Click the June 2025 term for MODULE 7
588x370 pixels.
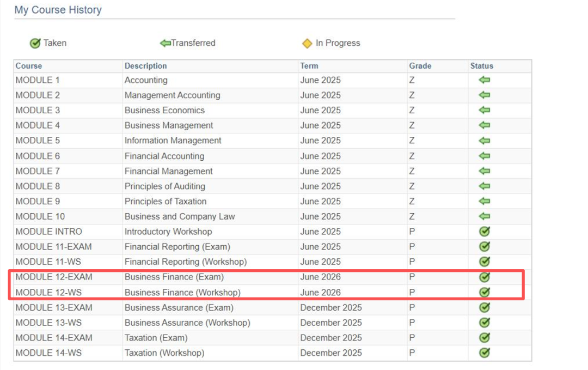[x=320, y=171]
